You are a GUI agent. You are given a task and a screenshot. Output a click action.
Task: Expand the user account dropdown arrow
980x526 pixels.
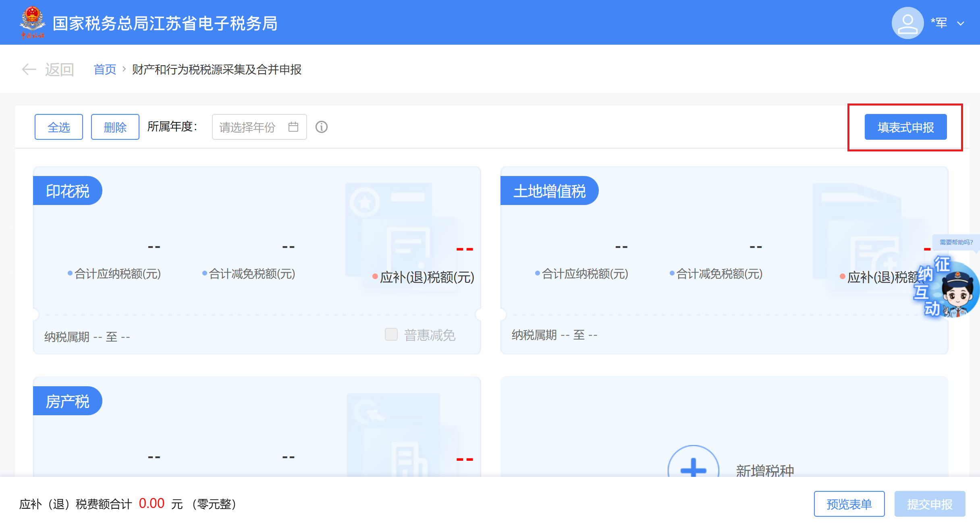(x=961, y=23)
